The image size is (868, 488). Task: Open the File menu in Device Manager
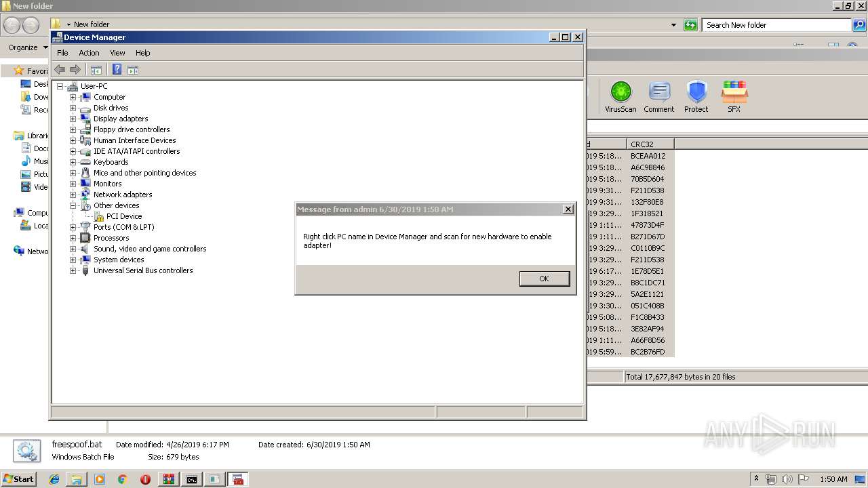point(62,53)
